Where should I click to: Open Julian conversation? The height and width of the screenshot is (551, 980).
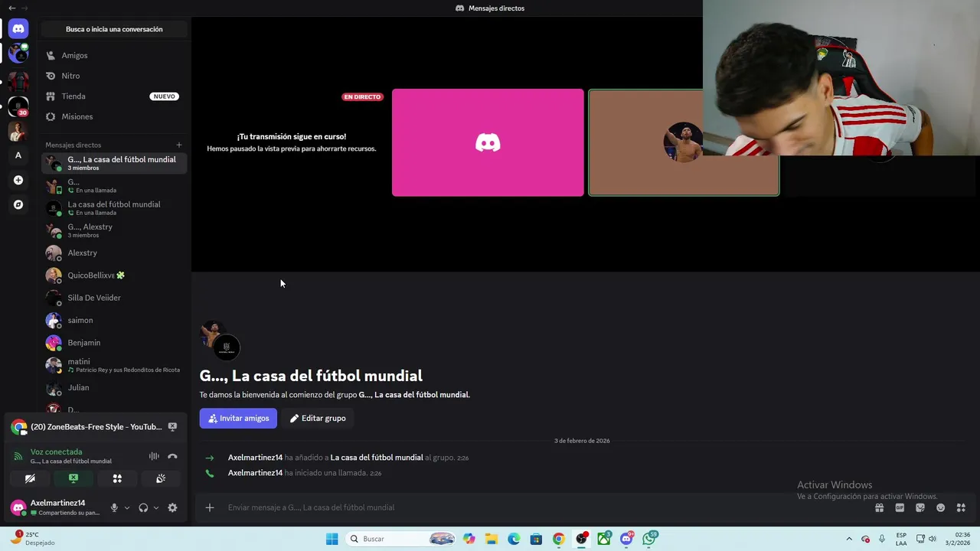click(114, 387)
